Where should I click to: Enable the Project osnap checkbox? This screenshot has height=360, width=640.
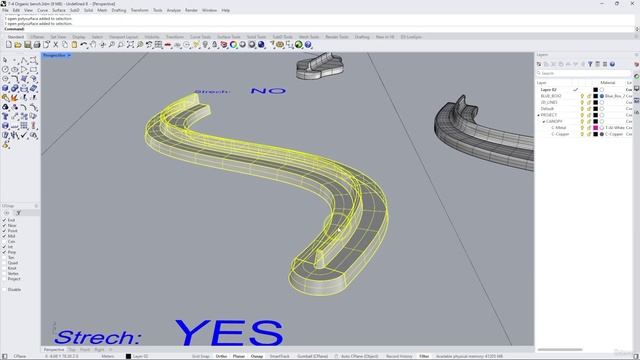tap(4, 279)
